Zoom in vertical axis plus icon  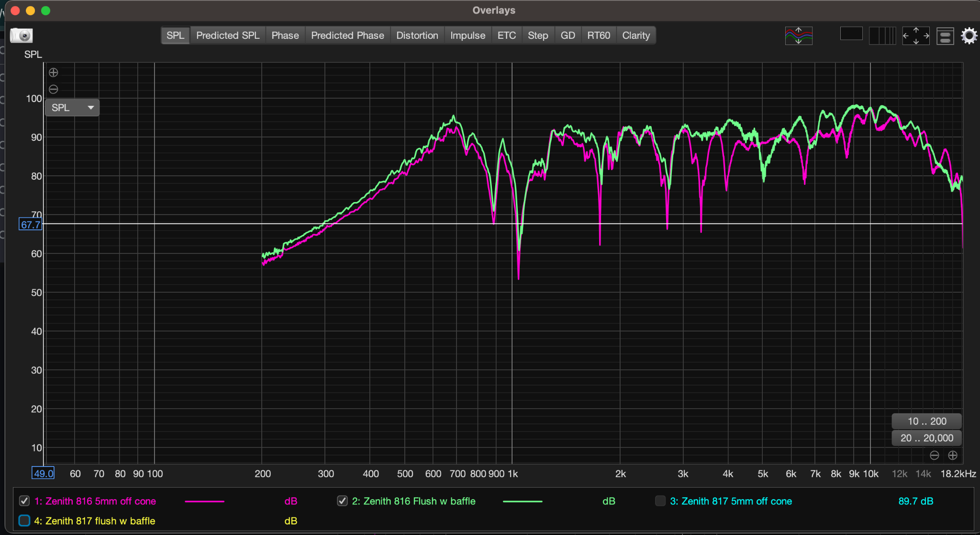[x=54, y=72]
